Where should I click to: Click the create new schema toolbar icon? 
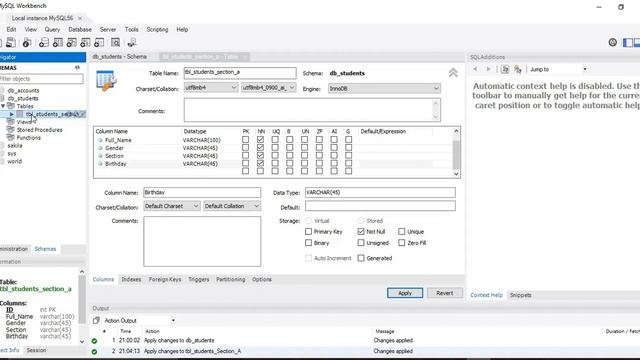click(x=44, y=42)
